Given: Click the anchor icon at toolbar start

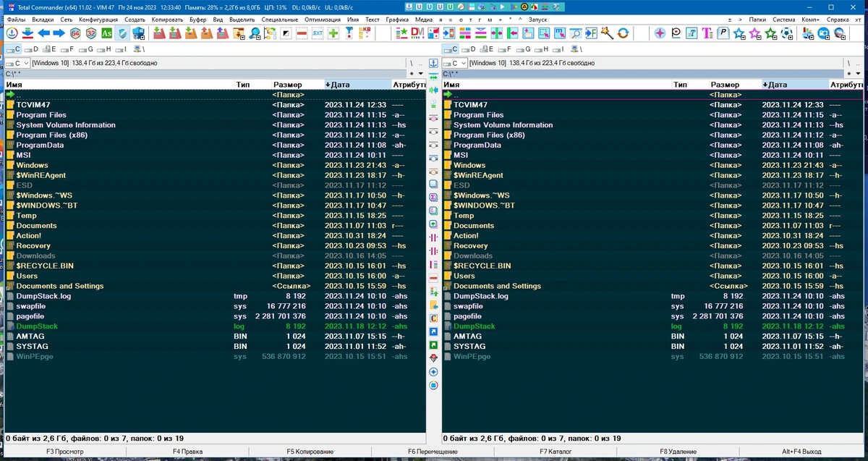Looking at the screenshot, I should pyautogui.click(x=12, y=33).
